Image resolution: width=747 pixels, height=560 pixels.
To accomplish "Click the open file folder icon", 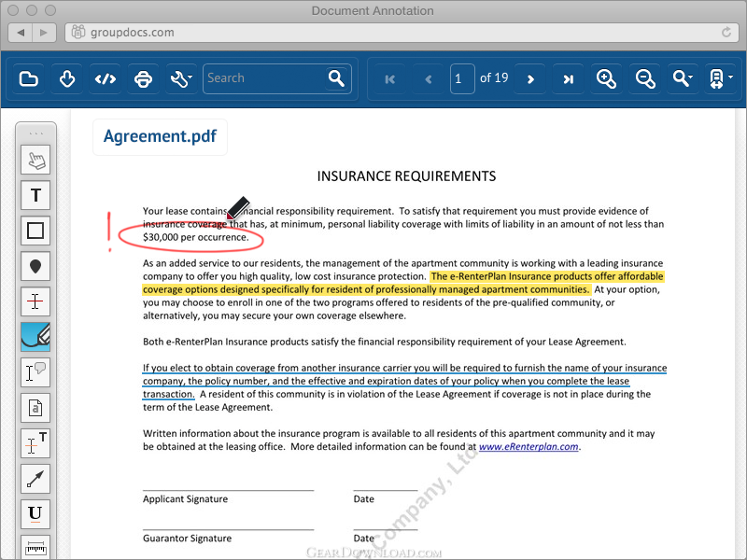I will (x=29, y=78).
